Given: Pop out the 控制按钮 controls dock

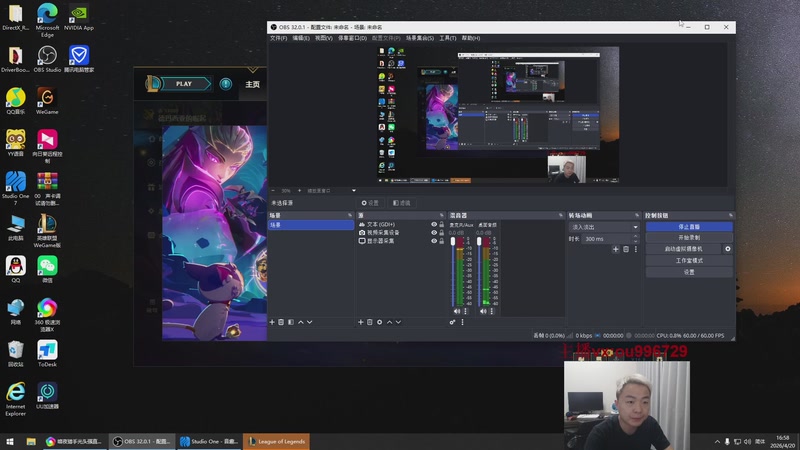Looking at the screenshot, I should pyautogui.click(x=731, y=215).
